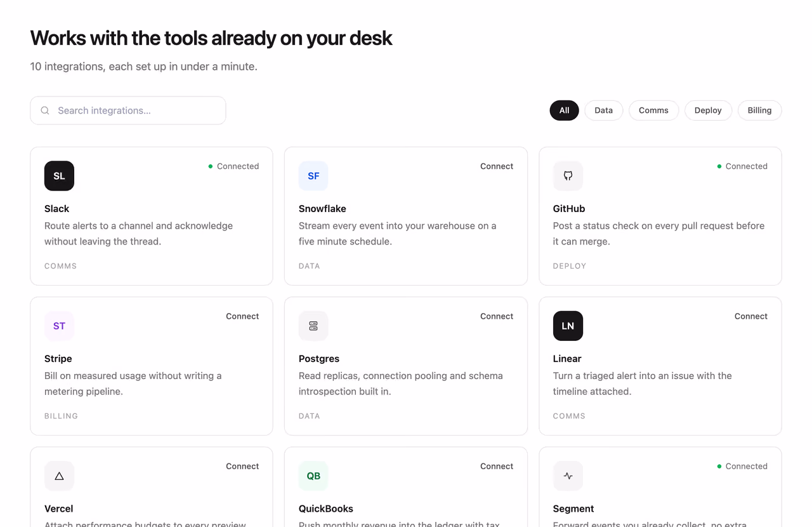The width and height of the screenshot is (812, 527).
Task: Click the DATA tag on Postgres card
Action: (310, 416)
